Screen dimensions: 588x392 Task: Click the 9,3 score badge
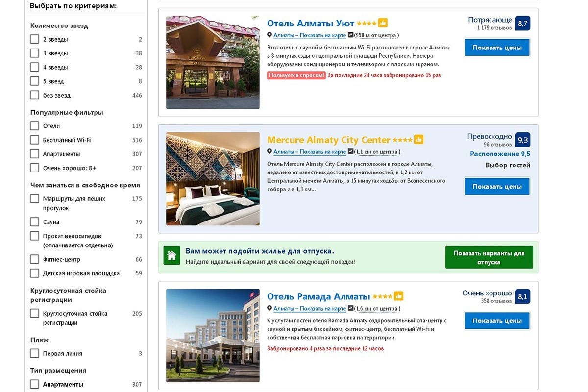[x=523, y=140]
